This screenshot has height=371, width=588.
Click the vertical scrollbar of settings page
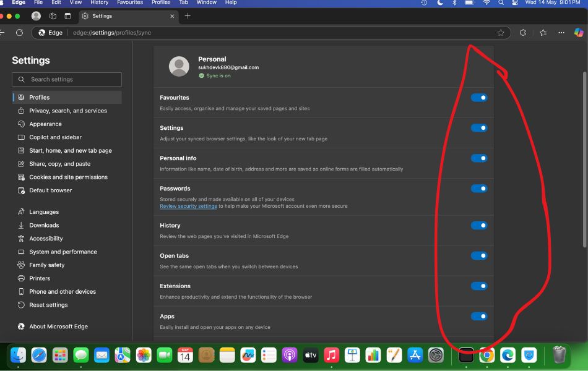pyautogui.click(x=585, y=160)
